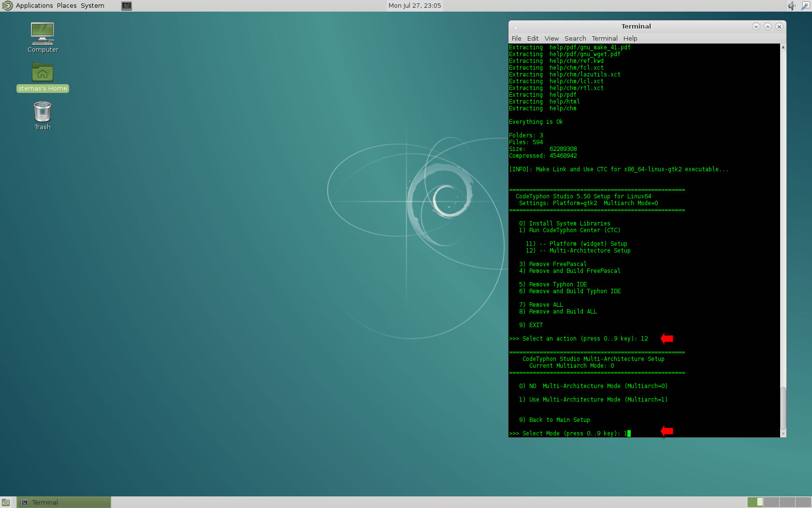Click '11) -- Platform (widget) Setup' line

pos(576,244)
